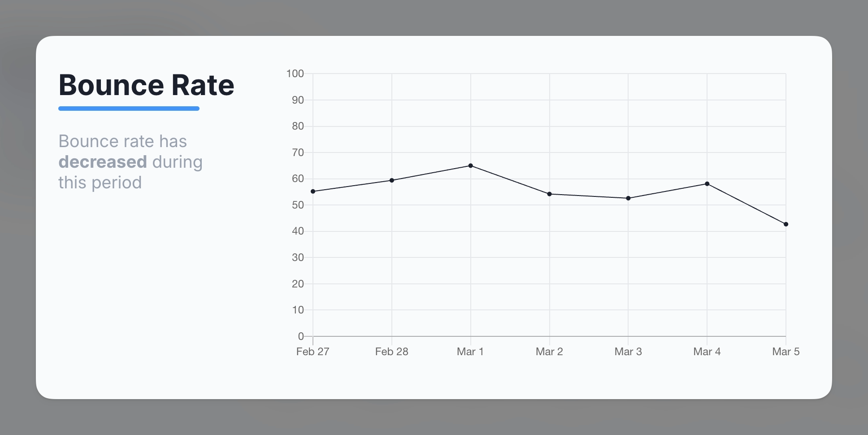The image size is (868, 435).
Task: Select the Mar 4 data point
Action: pos(707,184)
